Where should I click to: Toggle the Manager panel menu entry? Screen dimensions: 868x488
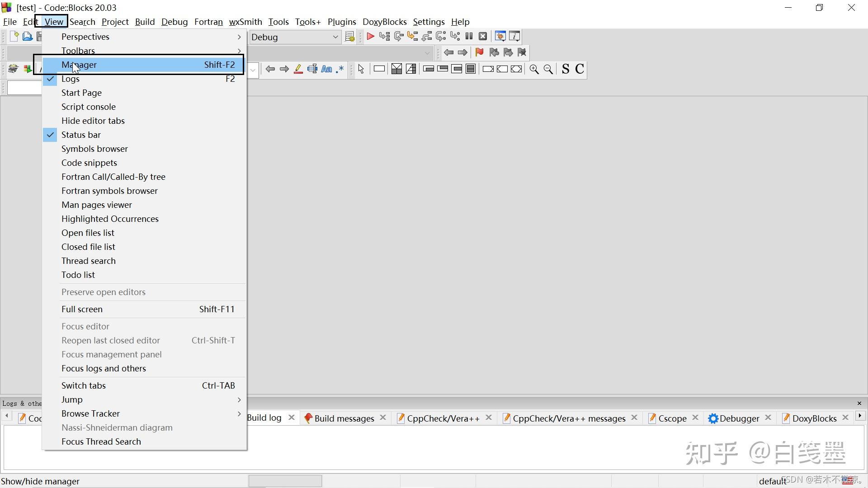click(x=79, y=65)
